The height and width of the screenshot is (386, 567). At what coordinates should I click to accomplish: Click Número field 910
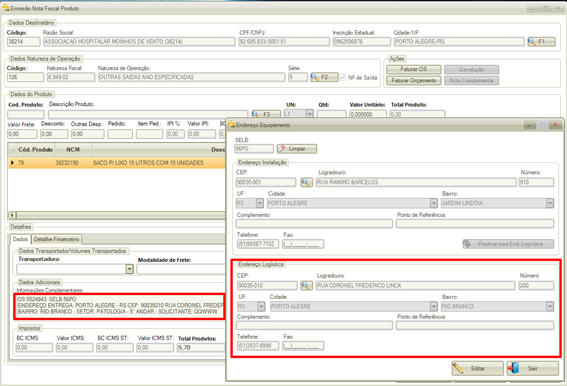point(536,182)
